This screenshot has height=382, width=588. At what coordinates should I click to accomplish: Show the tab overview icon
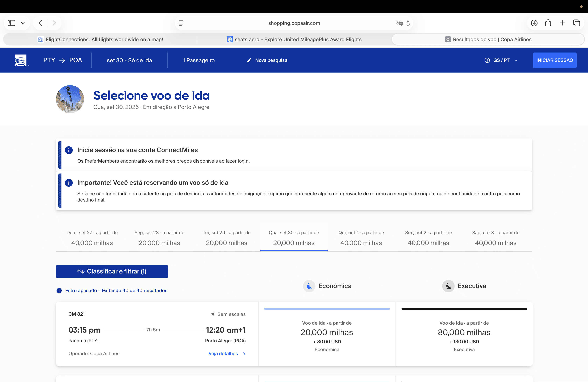(x=577, y=23)
